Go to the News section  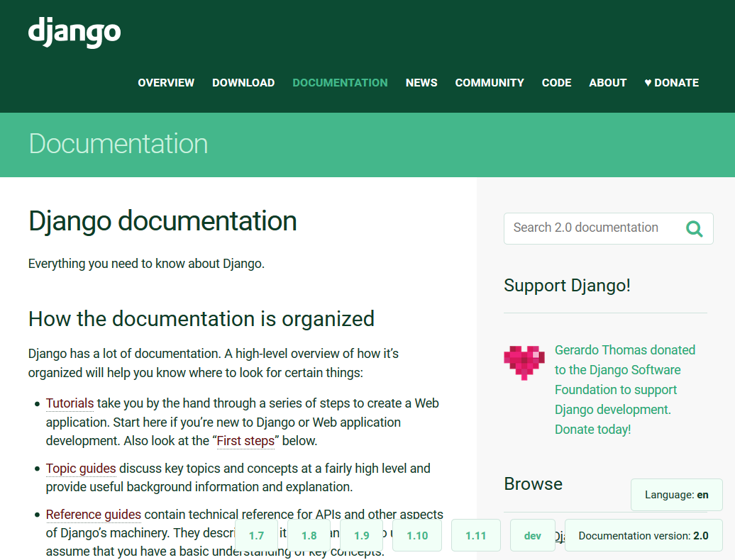point(421,83)
